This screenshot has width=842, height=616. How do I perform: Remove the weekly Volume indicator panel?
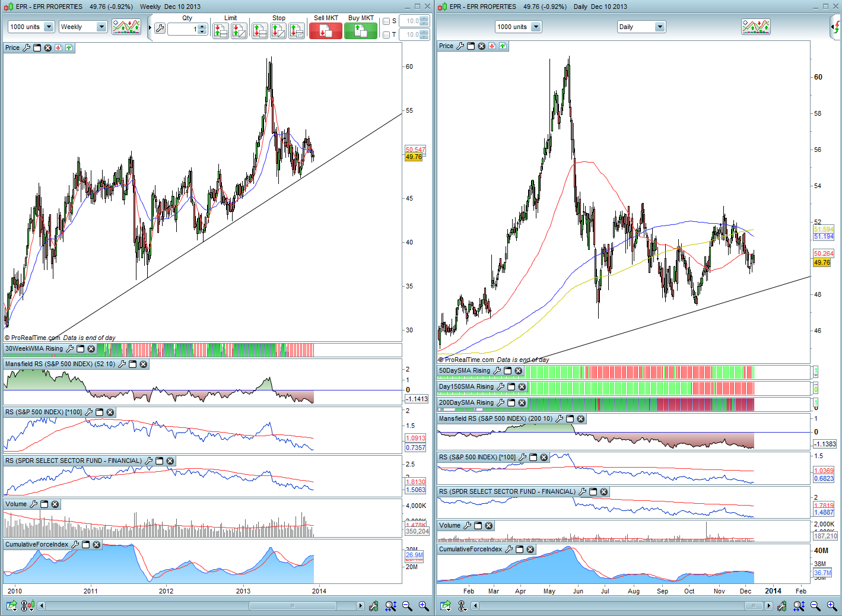point(55,504)
